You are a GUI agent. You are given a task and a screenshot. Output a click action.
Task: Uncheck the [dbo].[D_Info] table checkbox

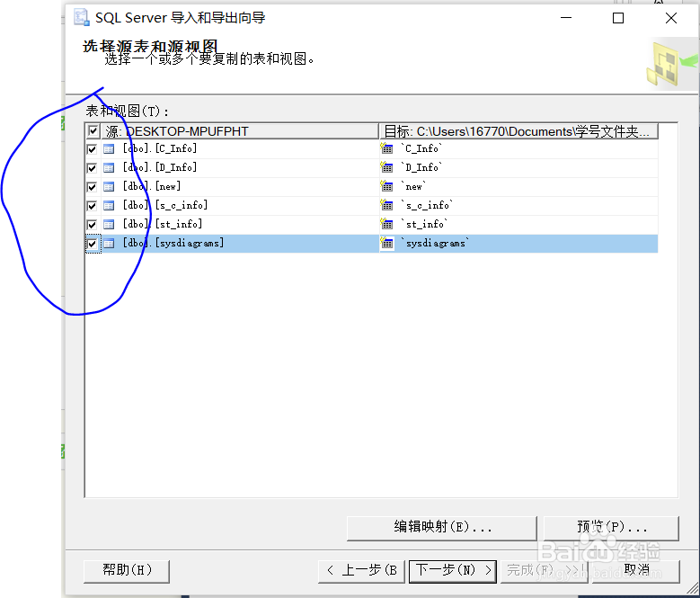(x=92, y=168)
